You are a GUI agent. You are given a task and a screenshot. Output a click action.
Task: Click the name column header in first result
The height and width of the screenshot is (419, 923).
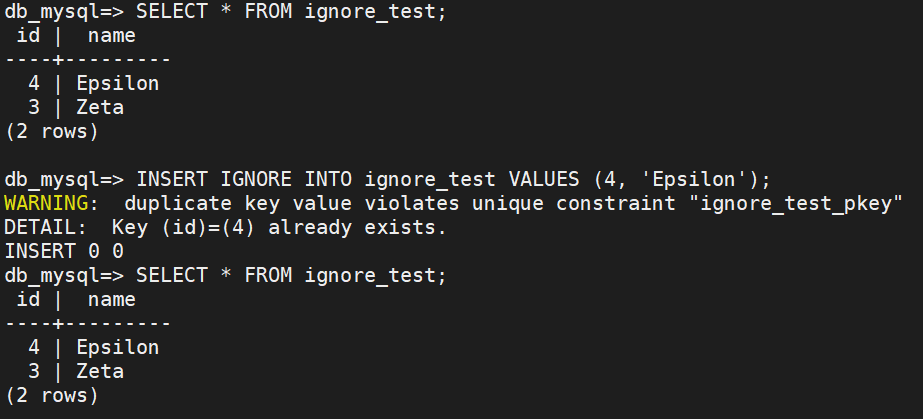tap(111, 36)
